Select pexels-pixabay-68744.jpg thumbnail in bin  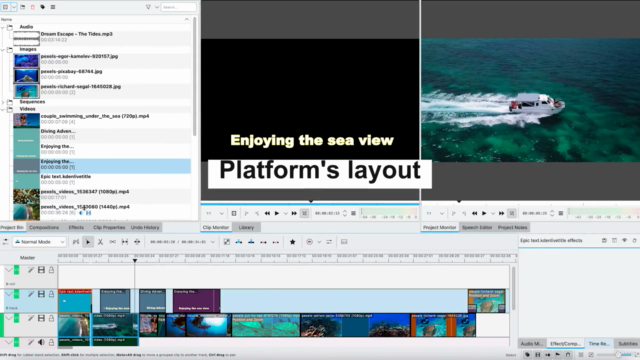click(26, 76)
